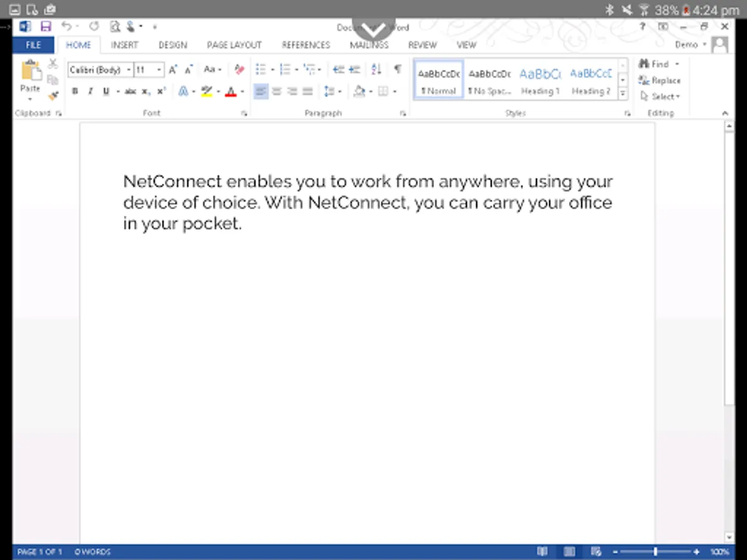
Task: Select the Format Painter brush
Action: pyautogui.click(x=53, y=95)
